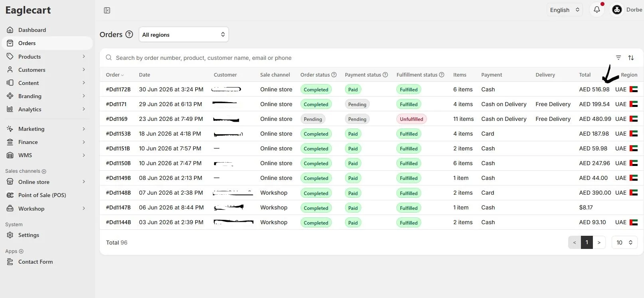The image size is (644, 298).
Task: Add a sales channel plus icon
Action: (44, 172)
